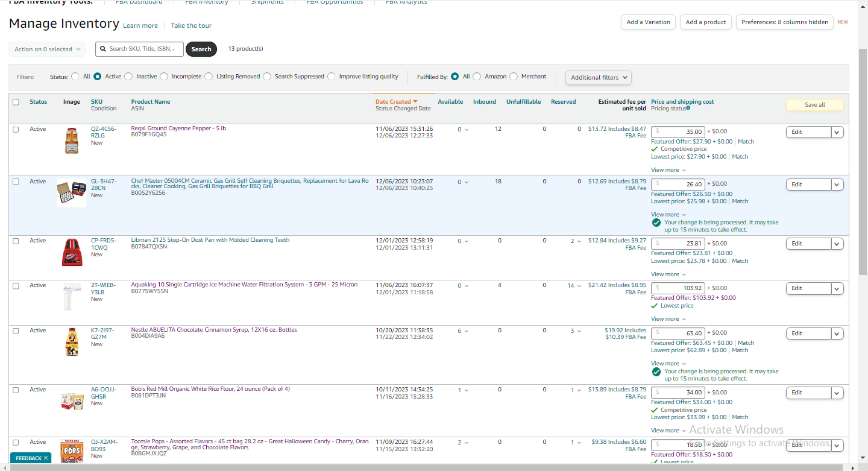Click Edit for Bob's Red Mill Rice Flour

pos(808,393)
